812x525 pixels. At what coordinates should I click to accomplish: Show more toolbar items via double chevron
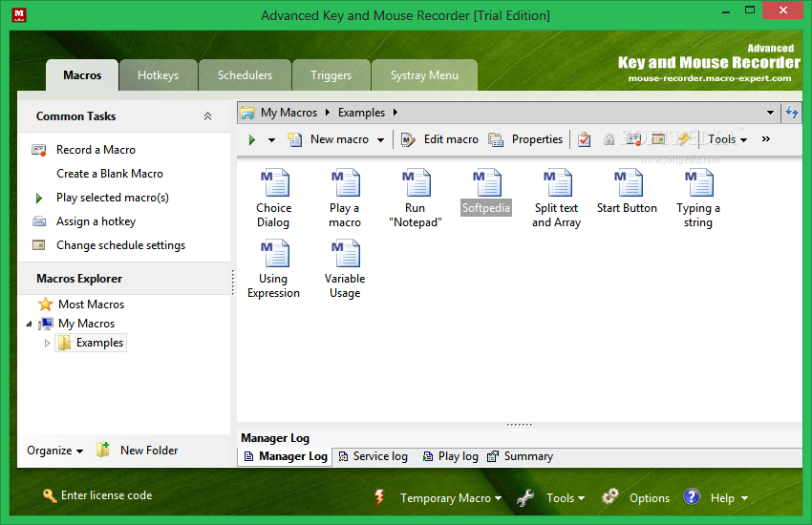766,138
